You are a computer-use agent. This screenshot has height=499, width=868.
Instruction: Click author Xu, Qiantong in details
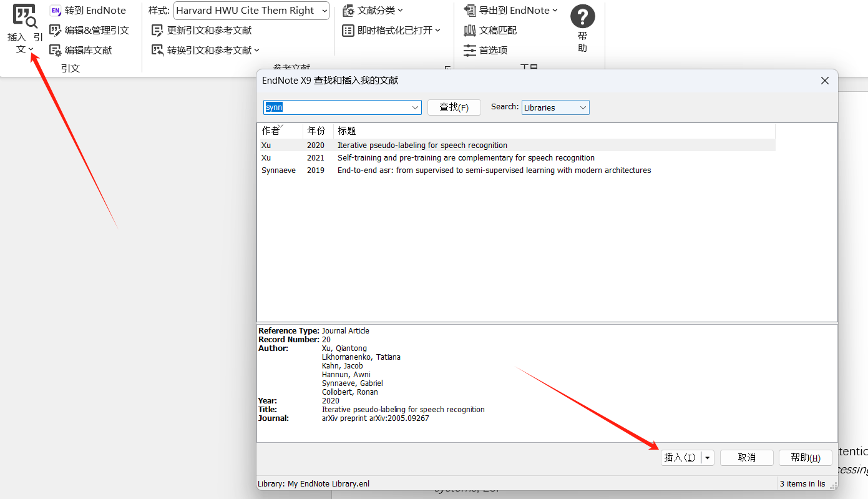344,348
